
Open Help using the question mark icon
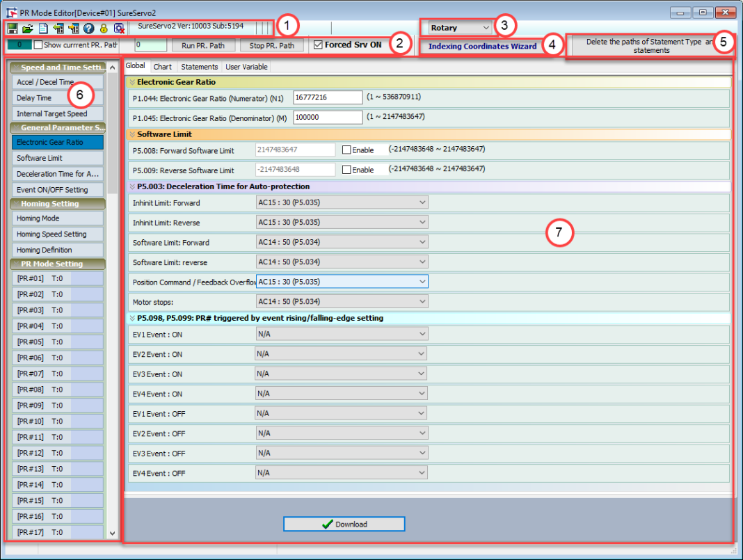[x=88, y=28]
